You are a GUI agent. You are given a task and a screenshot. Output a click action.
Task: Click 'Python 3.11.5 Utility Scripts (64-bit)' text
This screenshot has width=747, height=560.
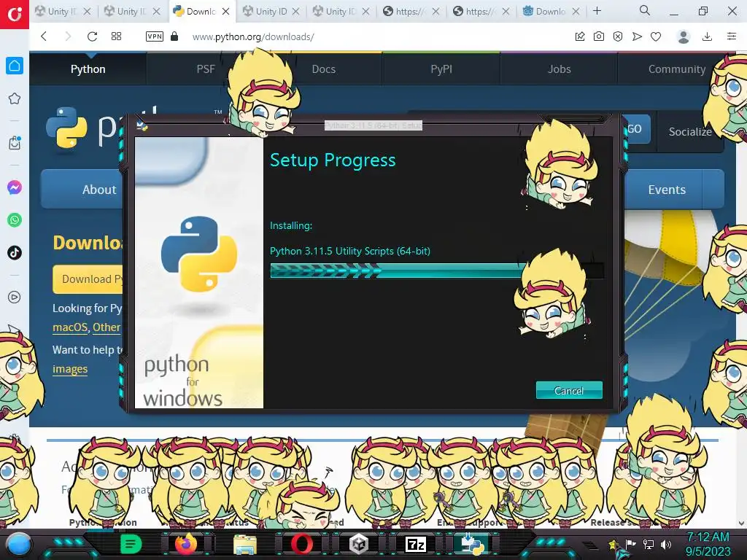(349, 251)
